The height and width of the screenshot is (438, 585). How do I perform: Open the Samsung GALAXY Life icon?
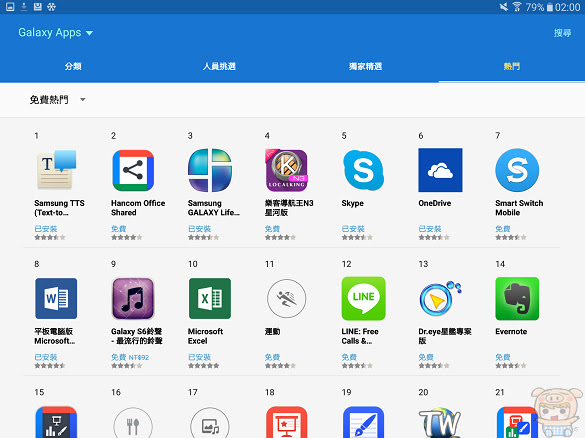(210, 170)
